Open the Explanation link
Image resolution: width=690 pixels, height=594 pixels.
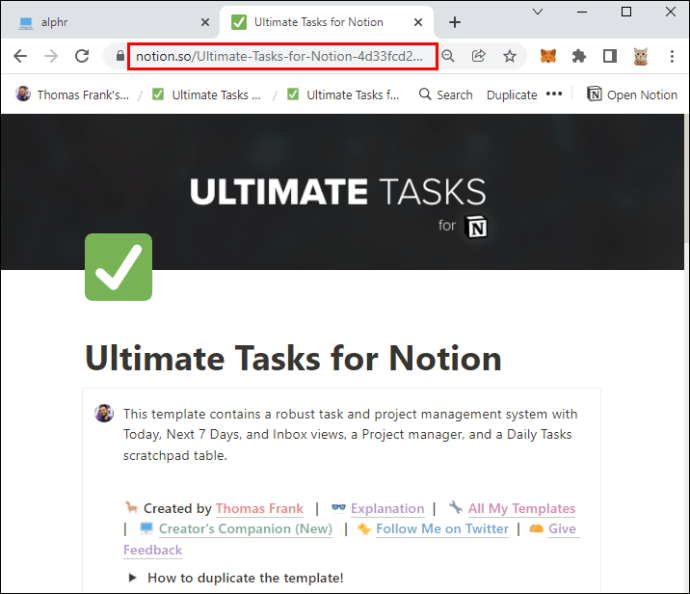387,509
